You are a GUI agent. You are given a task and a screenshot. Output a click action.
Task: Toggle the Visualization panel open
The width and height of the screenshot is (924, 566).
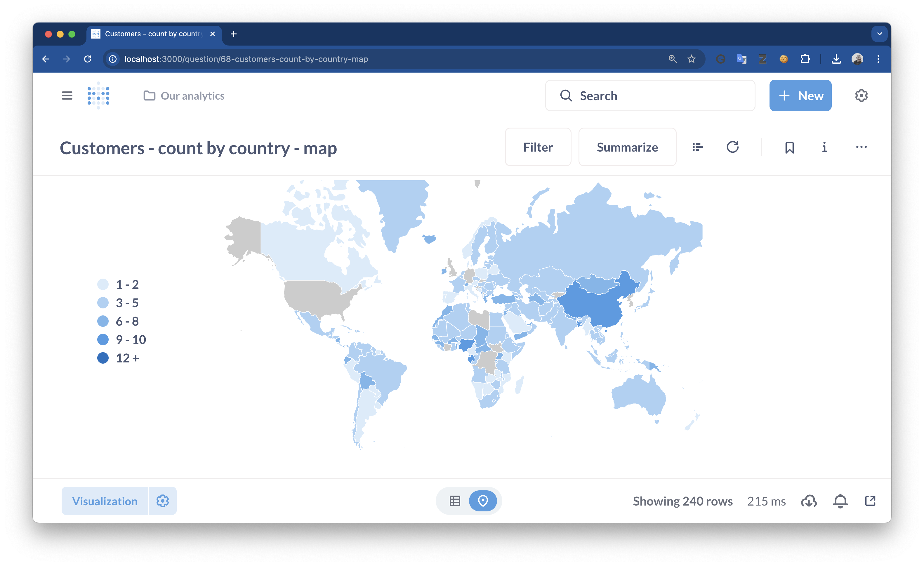point(104,501)
